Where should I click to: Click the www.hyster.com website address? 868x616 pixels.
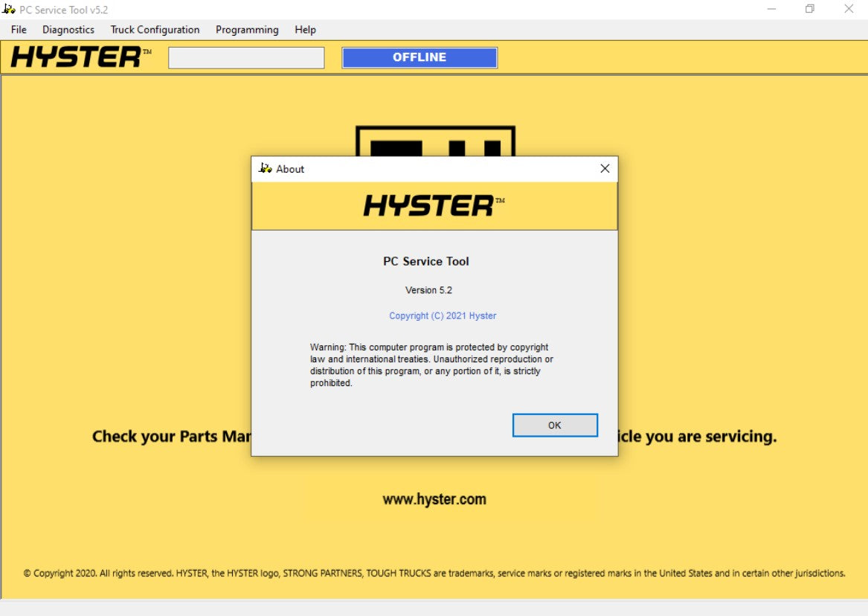click(435, 499)
